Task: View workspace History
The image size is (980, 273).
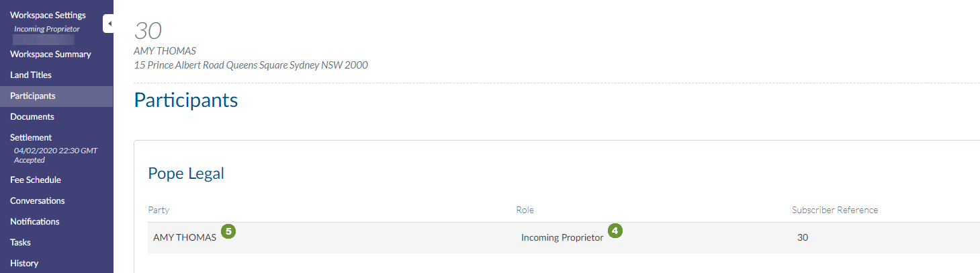Action: [24, 263]
